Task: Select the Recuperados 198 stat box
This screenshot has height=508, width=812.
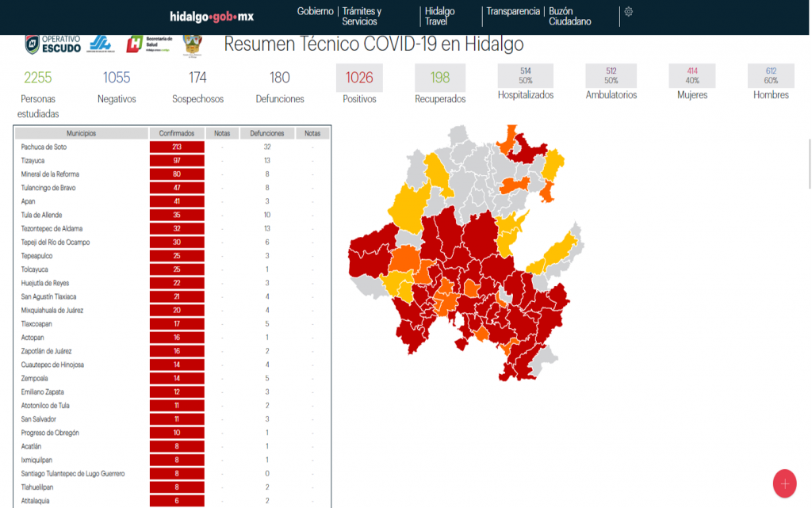Action: click(440, 78)
